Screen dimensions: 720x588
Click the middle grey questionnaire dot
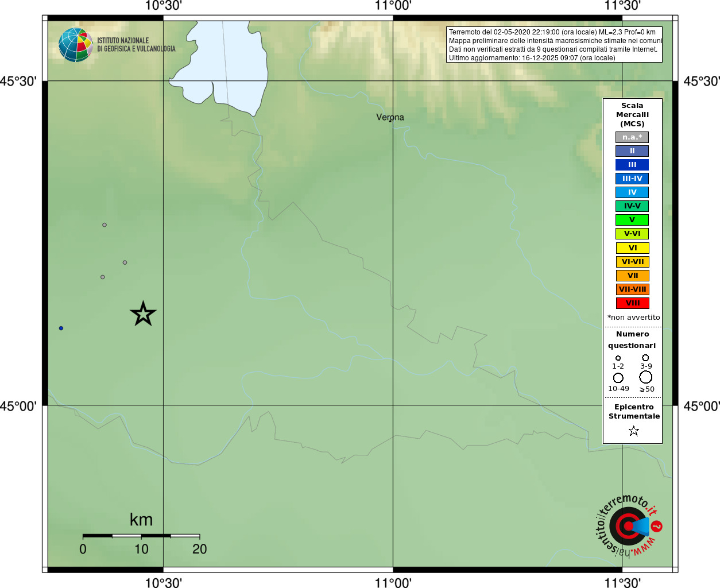click(125, 262)
